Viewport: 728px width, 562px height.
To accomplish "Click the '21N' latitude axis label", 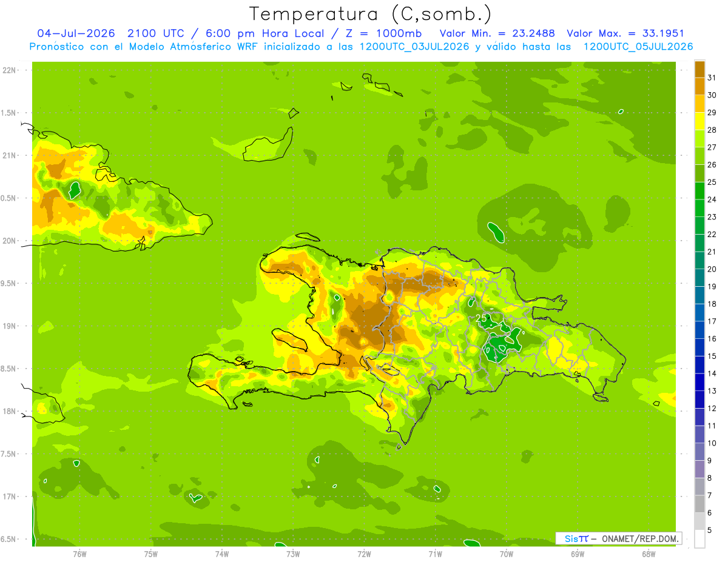I will 10,155.
